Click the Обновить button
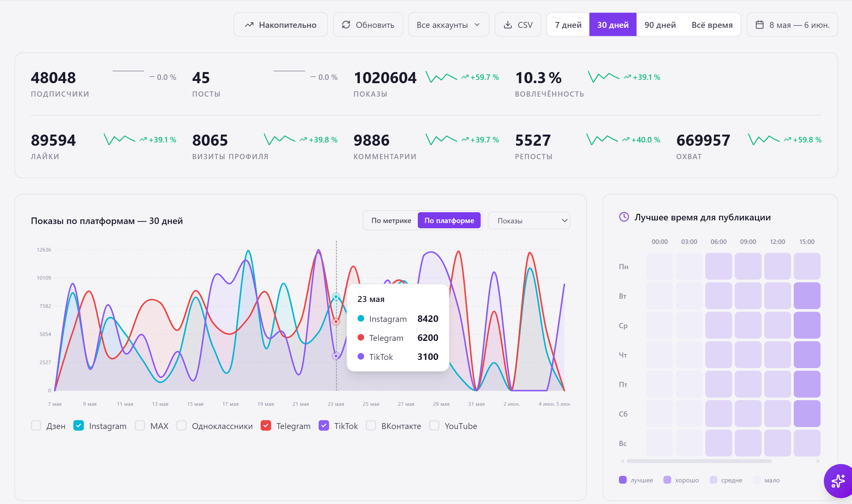This screenshot has height=504, width=852. (368, 25)
